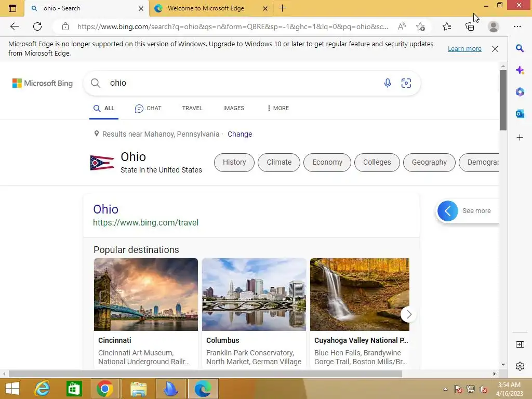Show hidden system tray icons arrow

[445, 389]
